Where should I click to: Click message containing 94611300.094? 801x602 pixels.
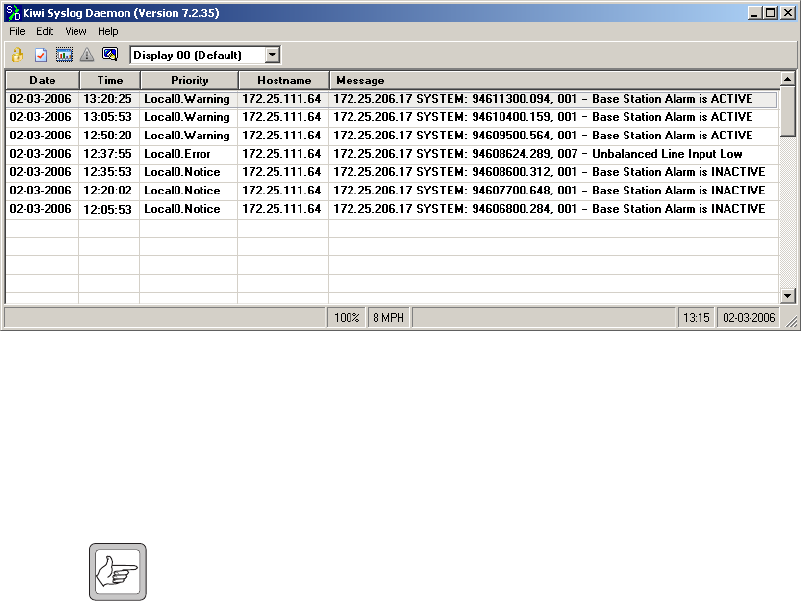(554, 99)
